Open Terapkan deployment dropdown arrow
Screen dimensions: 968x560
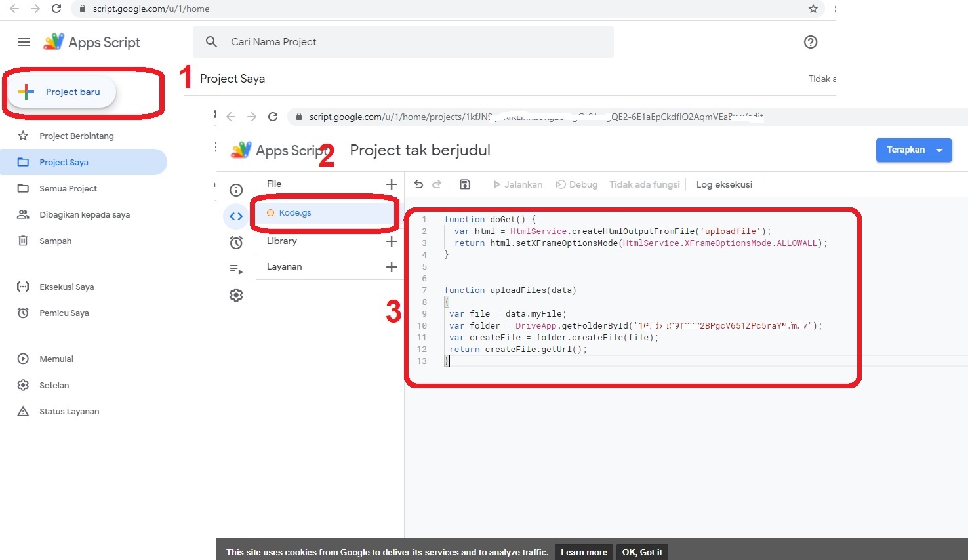pos(940,150)
